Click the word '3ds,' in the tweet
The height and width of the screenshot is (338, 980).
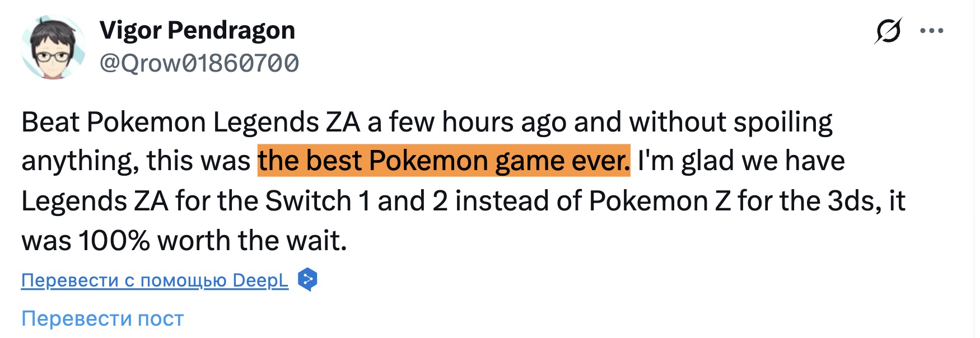click(855, 201)
